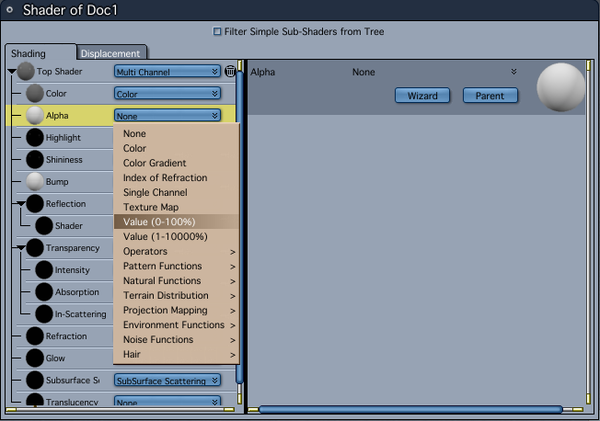This screenshot has height=421, width=600.
Task: Open the Hair submenu
Action: point(176,354)
